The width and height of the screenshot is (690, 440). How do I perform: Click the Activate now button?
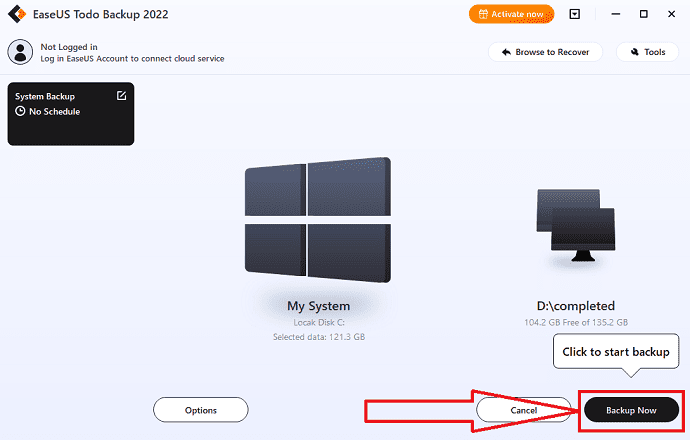[x=511, y=14]
